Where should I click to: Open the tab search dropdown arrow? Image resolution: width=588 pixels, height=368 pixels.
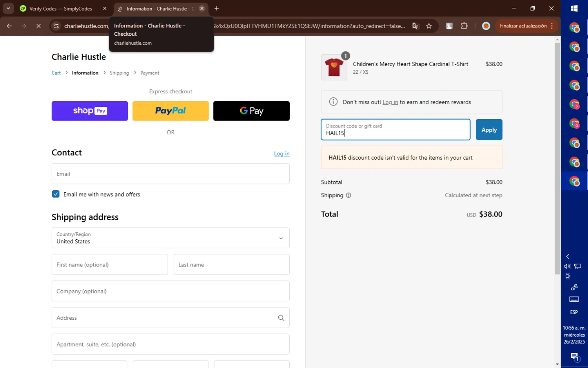click(8, 9)
